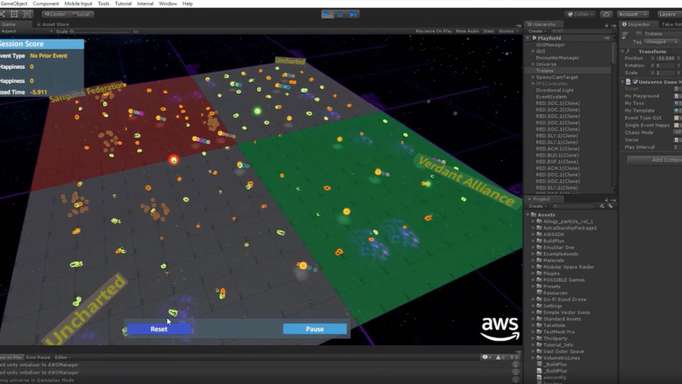682x384 pixels.
Task: Open the Window menu
Action: tap(168, 3)
